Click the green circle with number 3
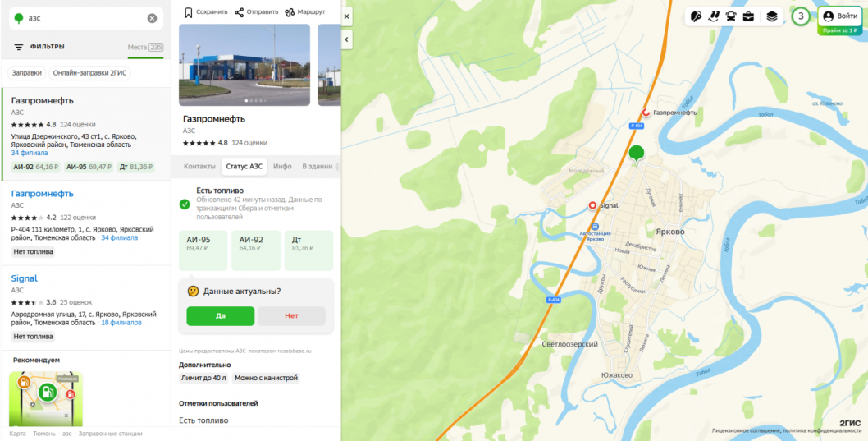 (801, 16)
